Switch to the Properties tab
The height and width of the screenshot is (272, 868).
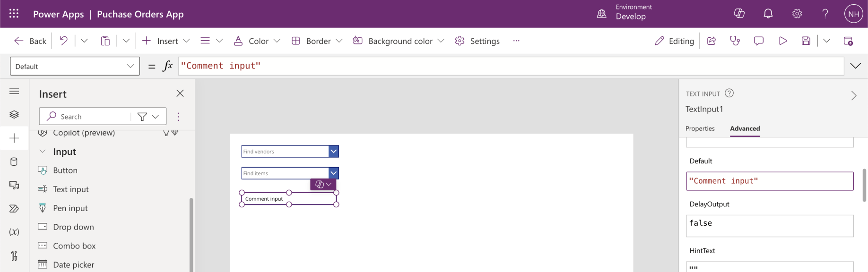(x=700, y=128)
